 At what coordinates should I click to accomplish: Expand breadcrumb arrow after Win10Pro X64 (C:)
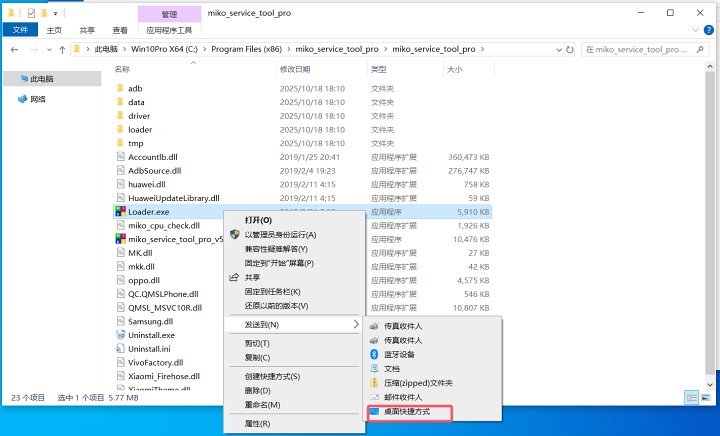click(205, 49)
